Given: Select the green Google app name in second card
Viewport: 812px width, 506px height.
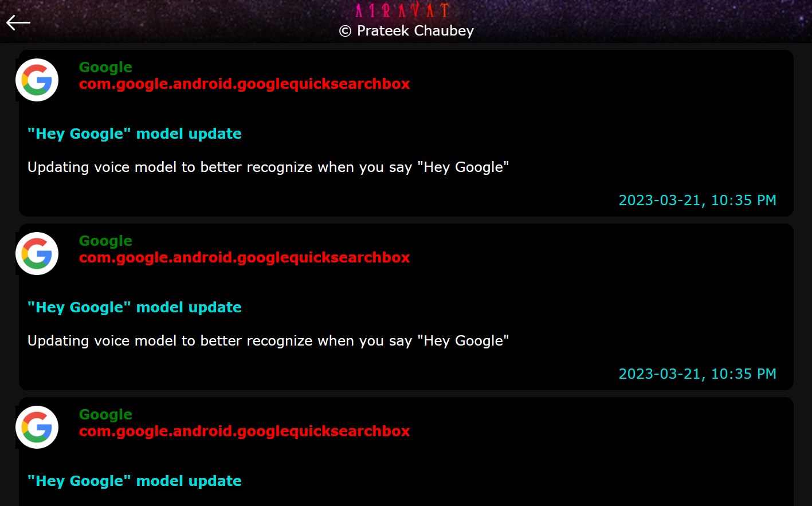Looking at the screenshot, I should [x=105, y=241].
